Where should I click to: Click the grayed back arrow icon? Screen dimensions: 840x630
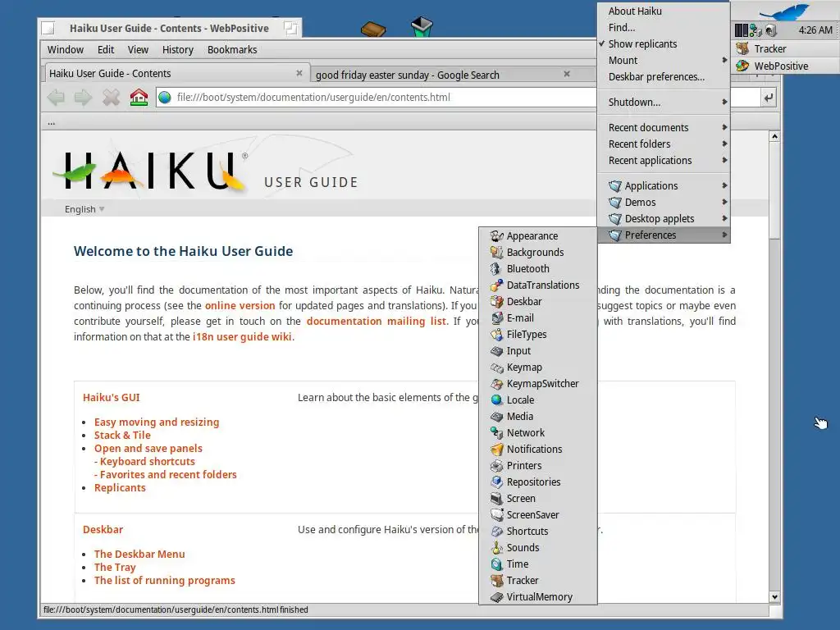coord(56,98)
